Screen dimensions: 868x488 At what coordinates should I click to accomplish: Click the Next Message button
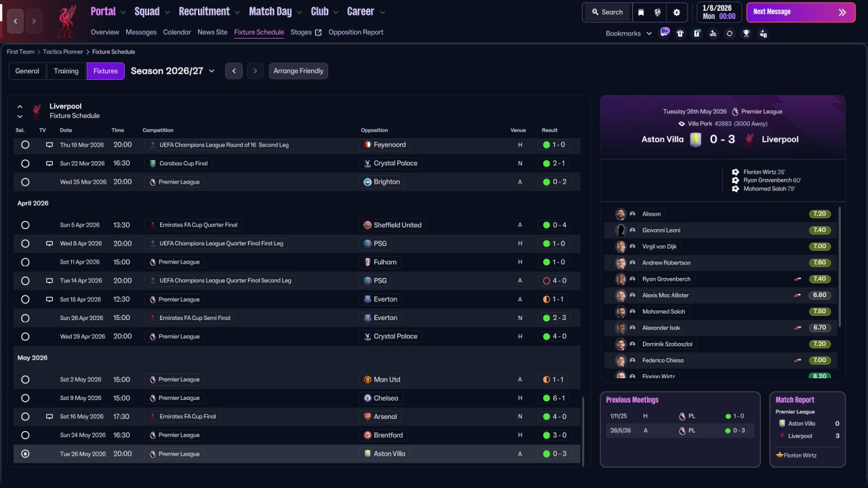tap(801, 12)
